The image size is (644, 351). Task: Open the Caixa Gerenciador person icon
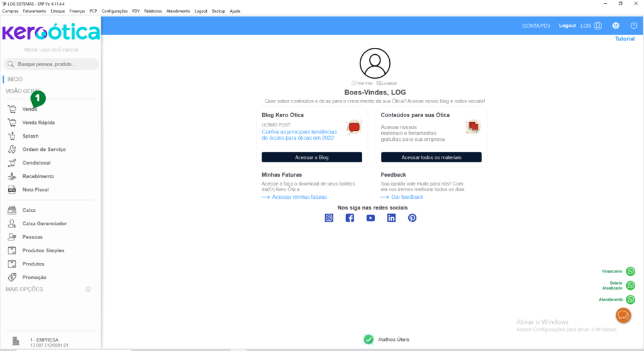12,223
